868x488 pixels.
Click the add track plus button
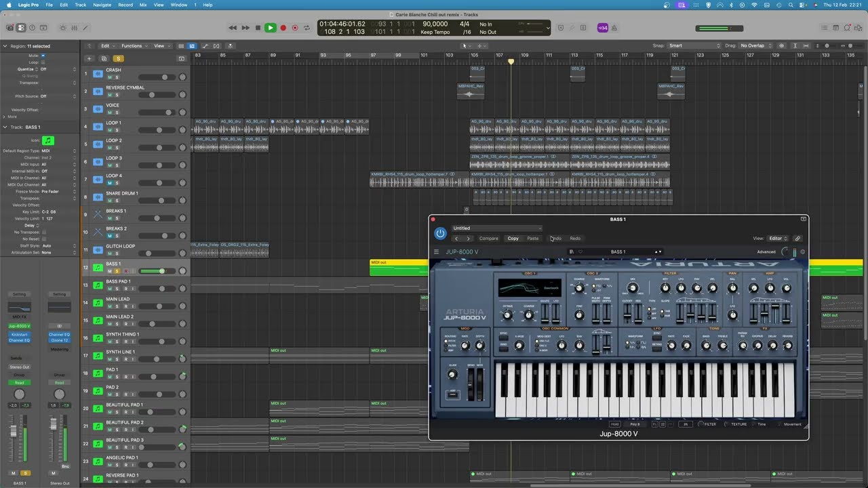tap(87, 59)
